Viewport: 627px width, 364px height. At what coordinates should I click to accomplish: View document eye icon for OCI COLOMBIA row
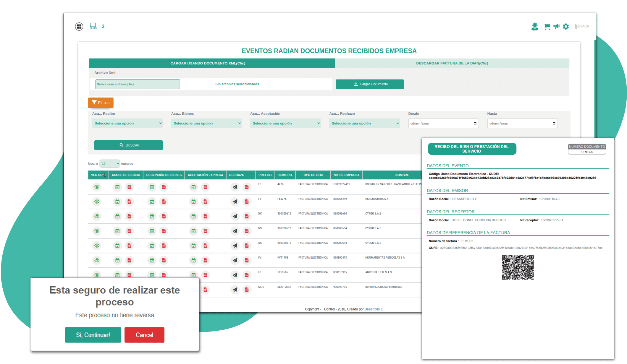tap(97, 202)
